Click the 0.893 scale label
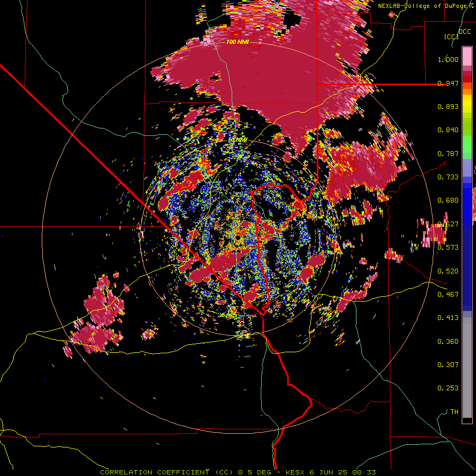The image size is (476, 476). pyautogui.click(x=448, y=106)
